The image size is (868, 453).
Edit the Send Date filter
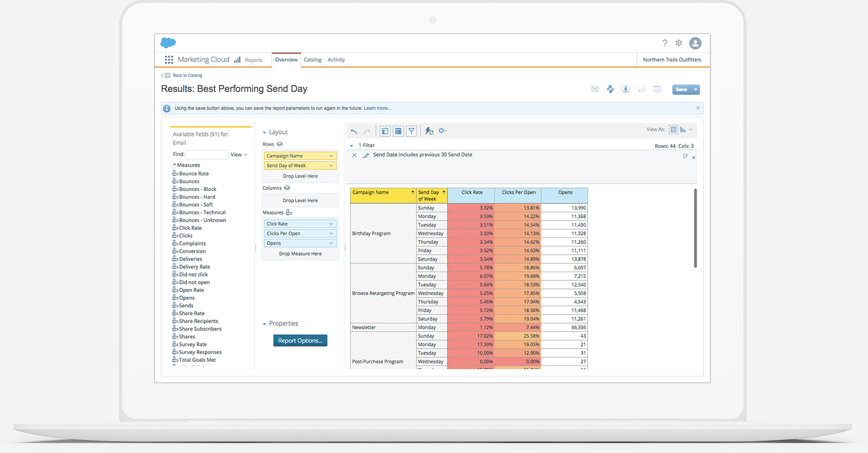(365, 155)
